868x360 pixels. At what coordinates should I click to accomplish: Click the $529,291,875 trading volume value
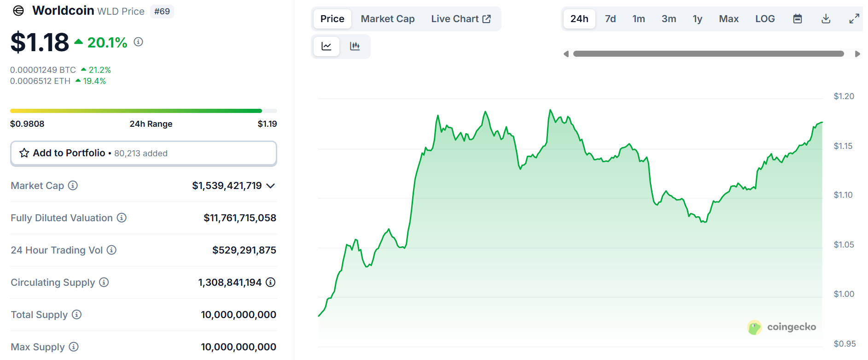coord(244,250)
